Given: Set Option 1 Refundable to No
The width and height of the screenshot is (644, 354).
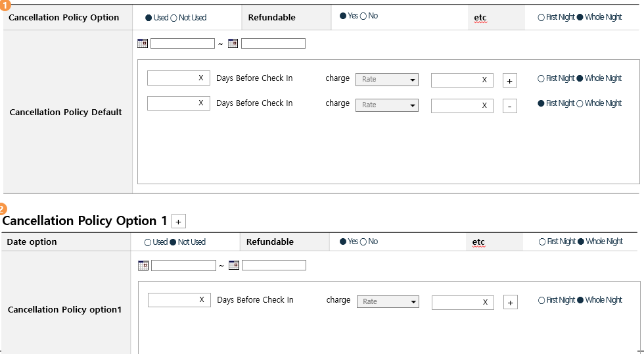Looking at the screenshot, I should [363, 241].
